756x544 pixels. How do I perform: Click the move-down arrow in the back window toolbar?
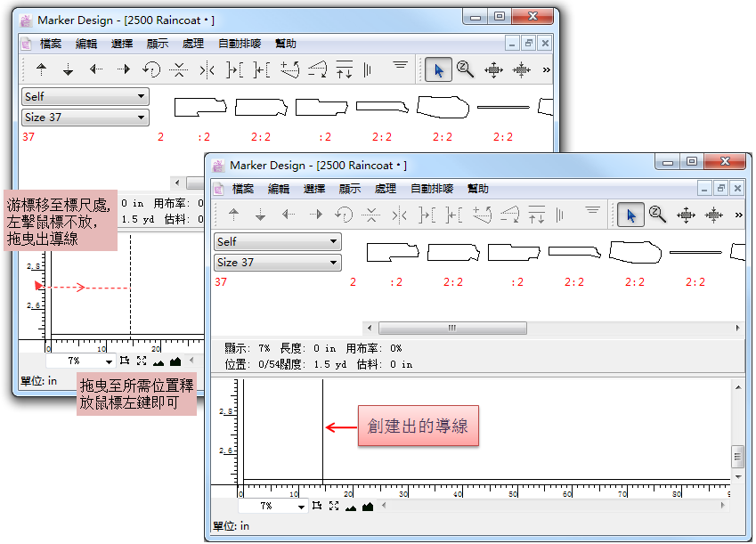pyautogui.click(x=68, y=69)
